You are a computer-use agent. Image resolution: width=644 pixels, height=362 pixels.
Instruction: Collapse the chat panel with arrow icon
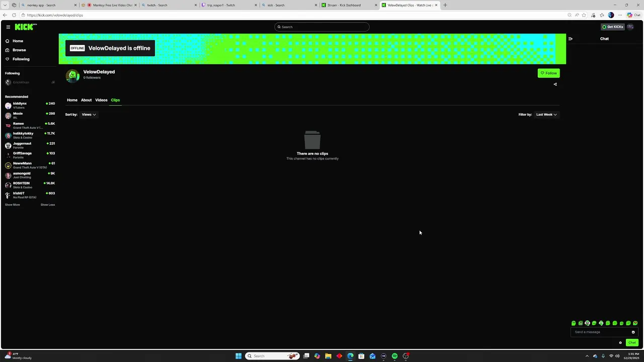(x=570, y=39)
